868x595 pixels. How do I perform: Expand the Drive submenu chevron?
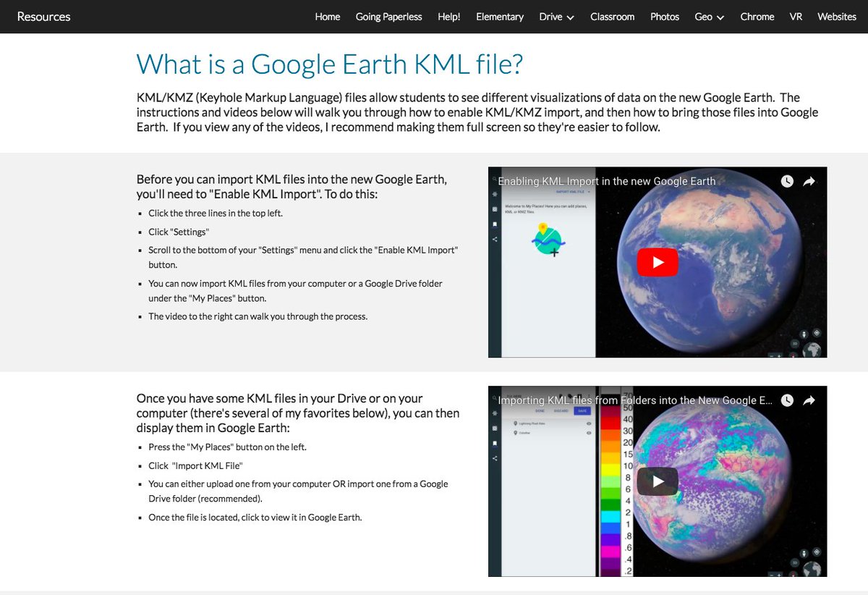571,17
